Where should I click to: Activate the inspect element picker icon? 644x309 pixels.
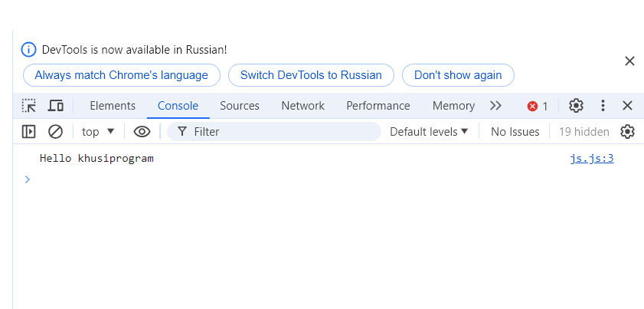click(x=29, y=106)
